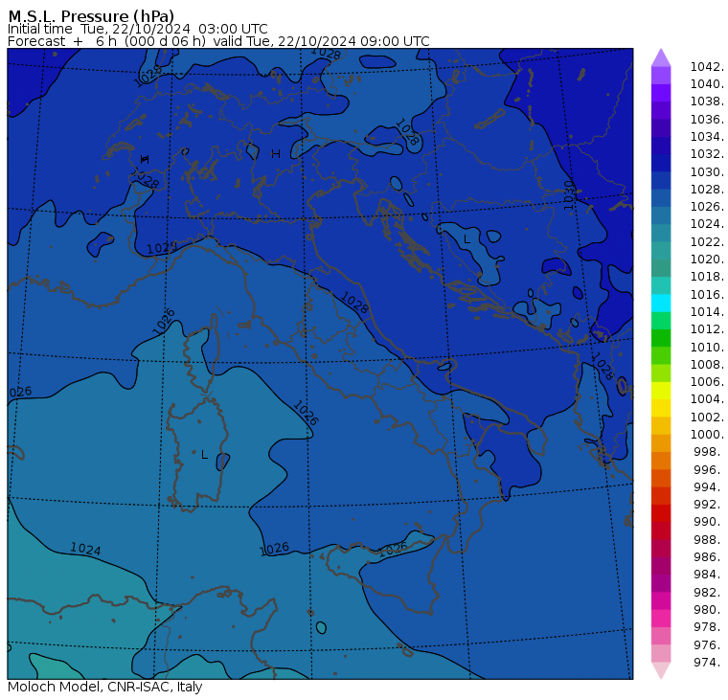Select the 'Initial time Tue, 22/10/2024 03:00 UTC' line
This screenshot has height=700, width=728.
[x=137, y=29]
